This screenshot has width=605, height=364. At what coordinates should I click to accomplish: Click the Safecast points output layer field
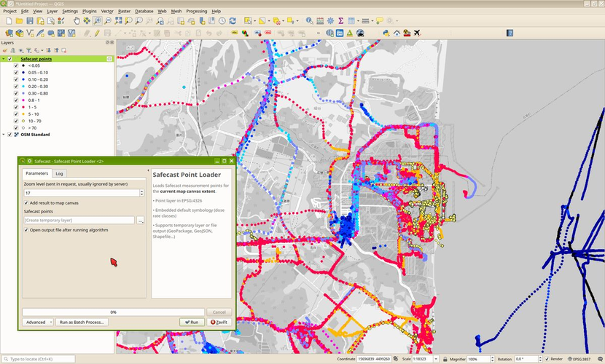79,221
